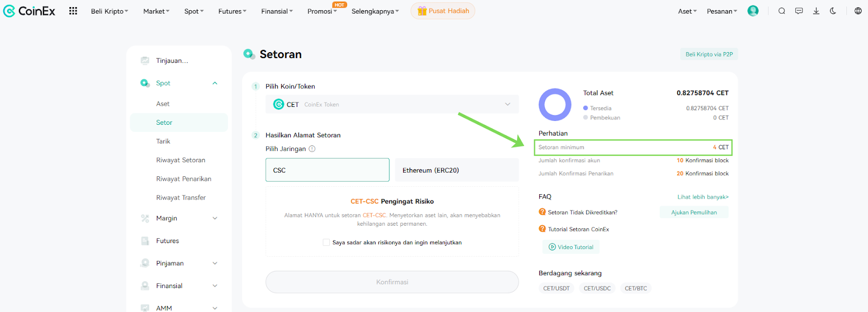Click the Setoran Tidak Dikreditkan question icon

[x=542, y=212]
